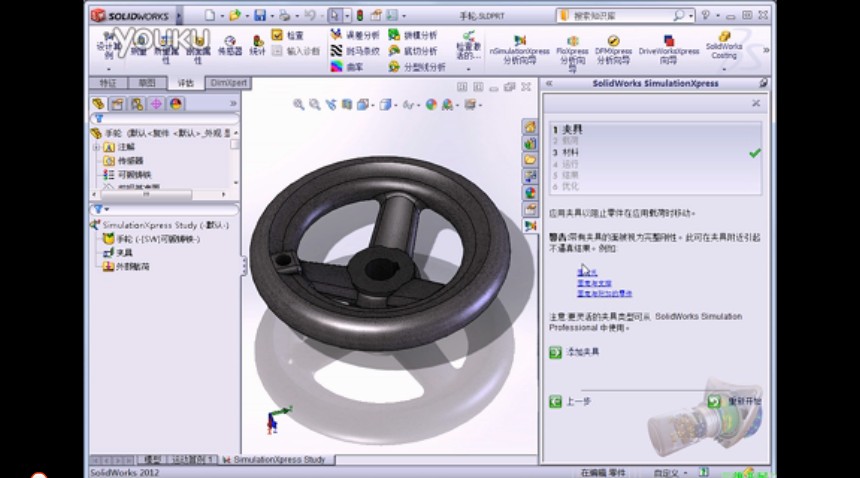Open the FeatureManager design tree tab icon
The image size is (860, 478).
[98, 104]
